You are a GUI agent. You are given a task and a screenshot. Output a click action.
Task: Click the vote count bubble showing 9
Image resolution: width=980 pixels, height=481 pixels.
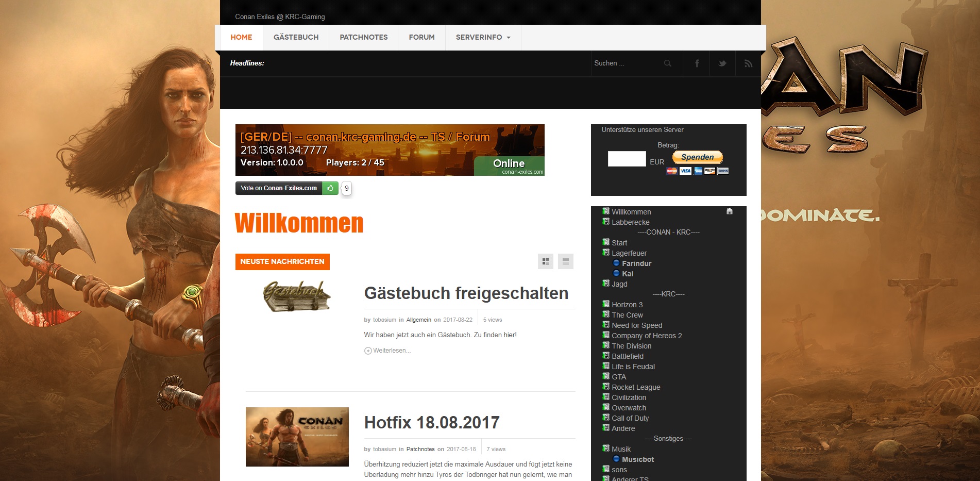click(x=347, y=188)
